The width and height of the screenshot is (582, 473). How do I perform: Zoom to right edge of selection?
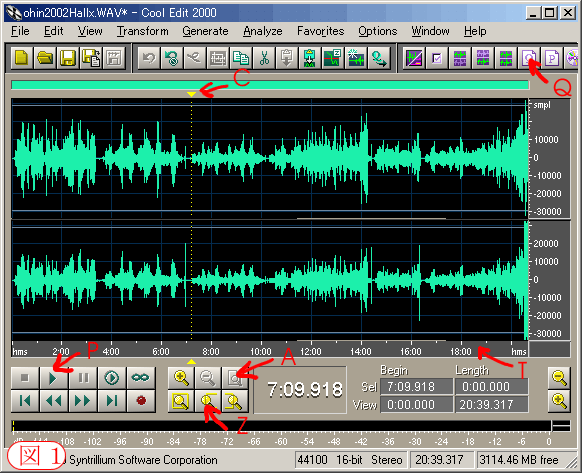235,401
